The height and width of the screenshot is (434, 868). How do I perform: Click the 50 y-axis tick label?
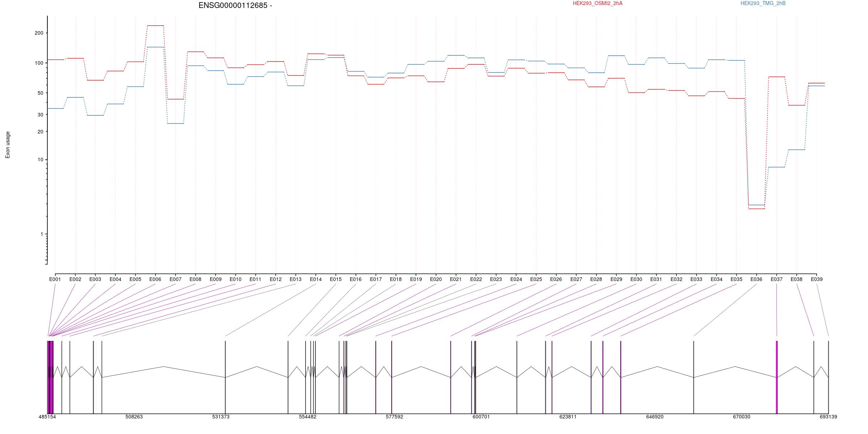40,93
